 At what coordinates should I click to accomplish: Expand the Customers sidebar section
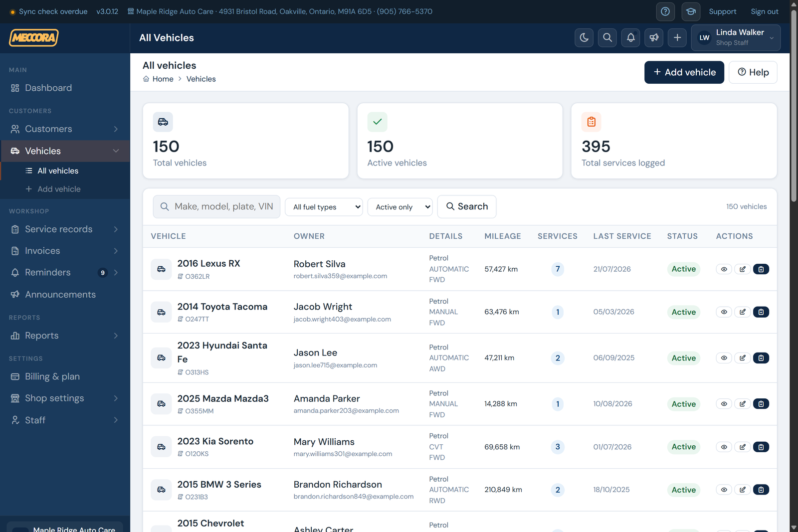click(65, 129)
